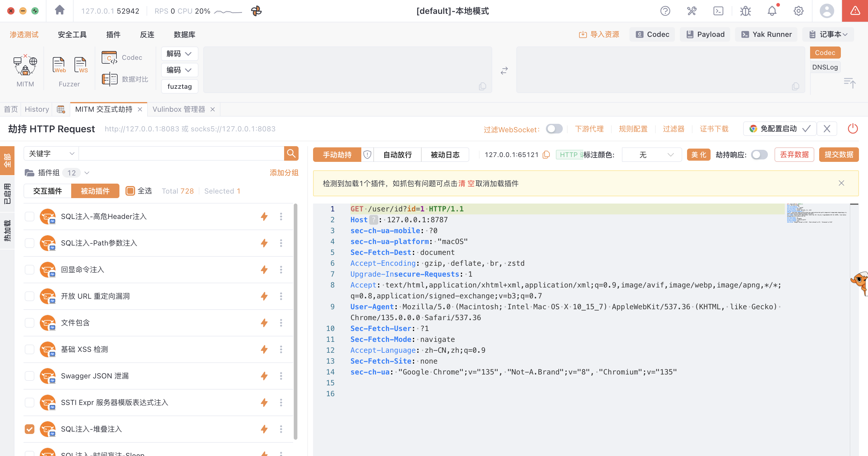Switch to the History tab
Viewport: 868px width, 456px height.
37,109
